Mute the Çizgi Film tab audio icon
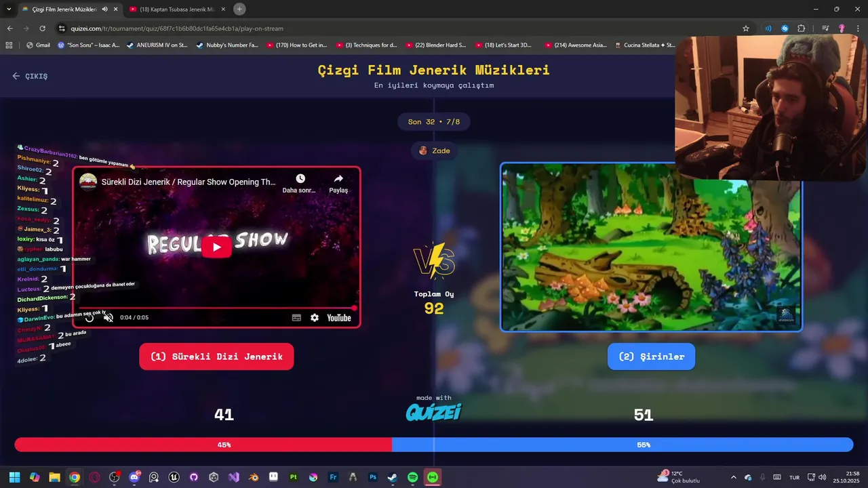Viewport: 868px width, 488px height. click(x=104, y=9)
